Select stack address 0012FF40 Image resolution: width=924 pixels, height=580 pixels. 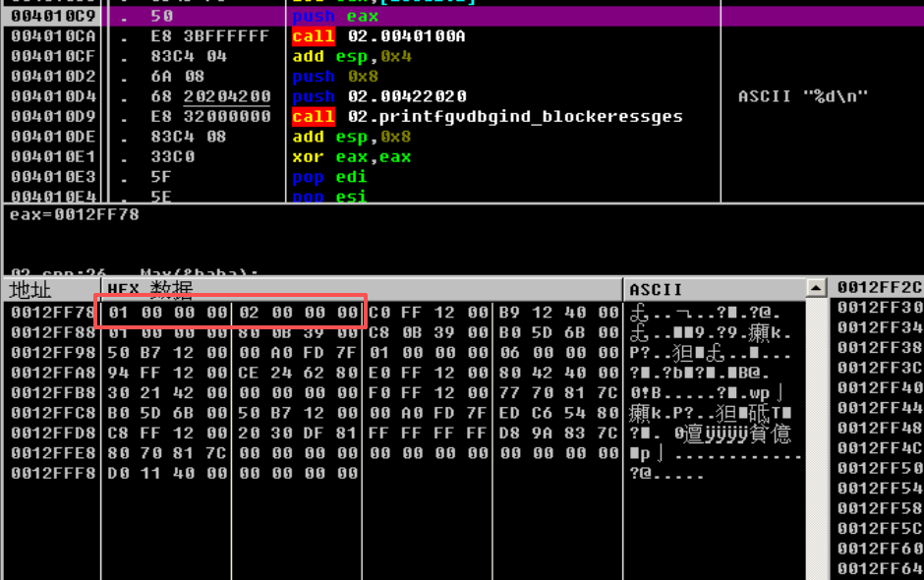coord(879,387)
